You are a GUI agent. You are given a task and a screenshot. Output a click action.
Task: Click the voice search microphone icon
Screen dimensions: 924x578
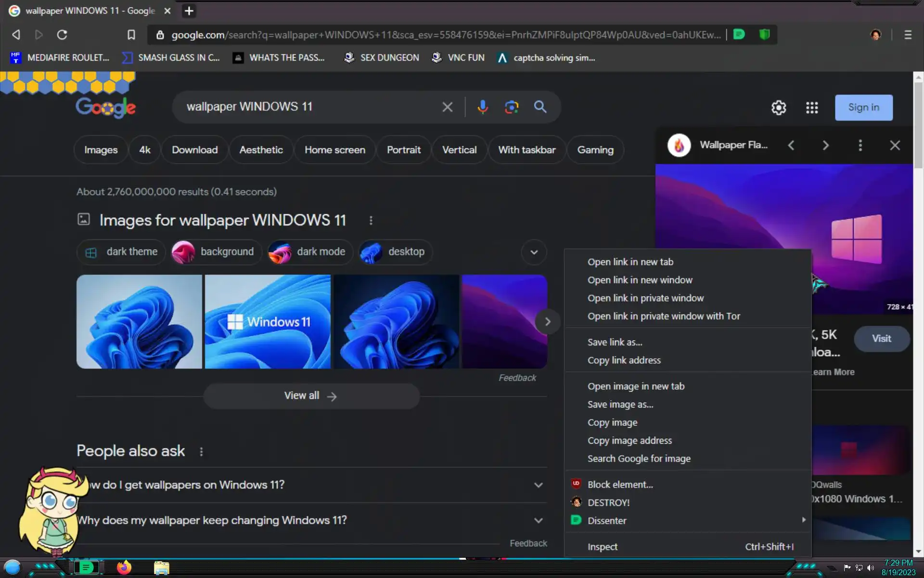tap(482, 107)
